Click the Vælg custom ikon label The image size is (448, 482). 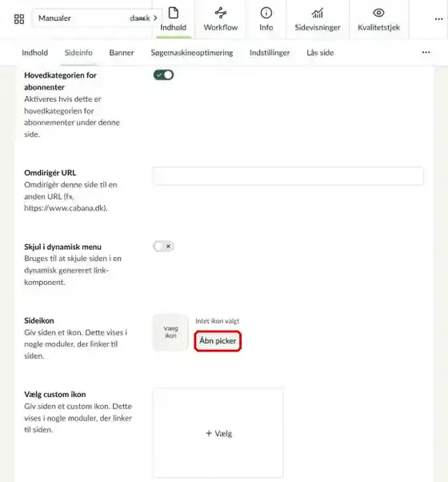click(x=55, y=395)
